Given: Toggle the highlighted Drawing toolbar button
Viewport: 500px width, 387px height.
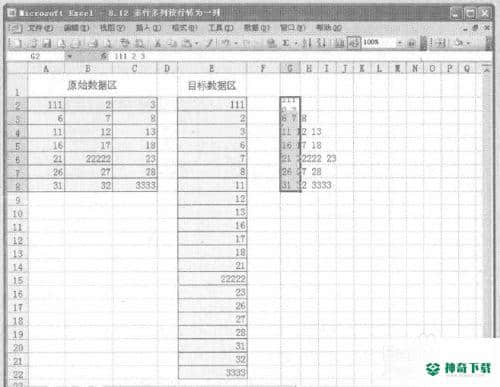Looking at the screenshot, I should point(354,43).
